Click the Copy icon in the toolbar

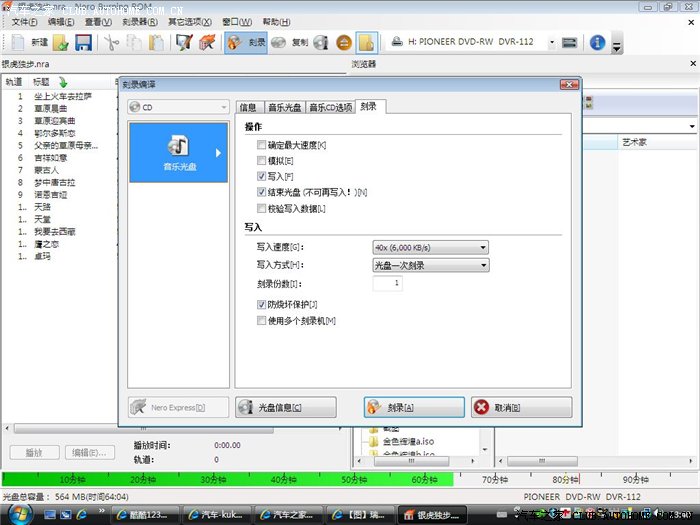[x=133, y=43]
